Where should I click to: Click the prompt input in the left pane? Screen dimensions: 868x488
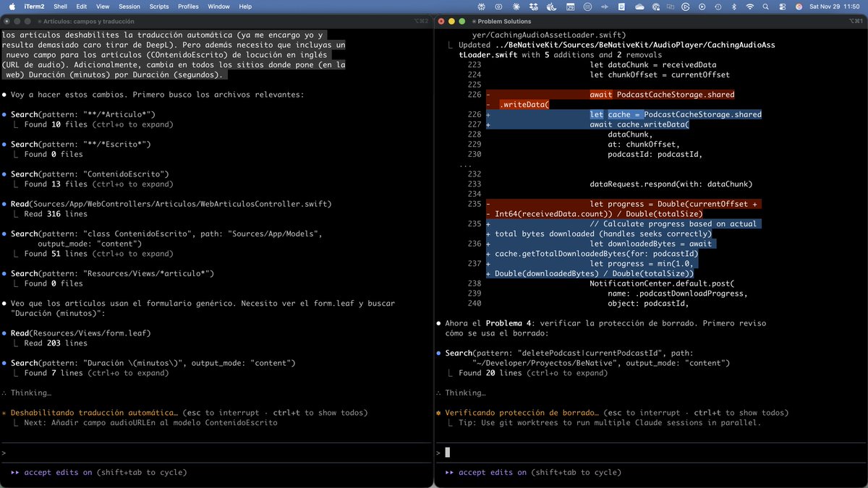click(x=217, y=453)
